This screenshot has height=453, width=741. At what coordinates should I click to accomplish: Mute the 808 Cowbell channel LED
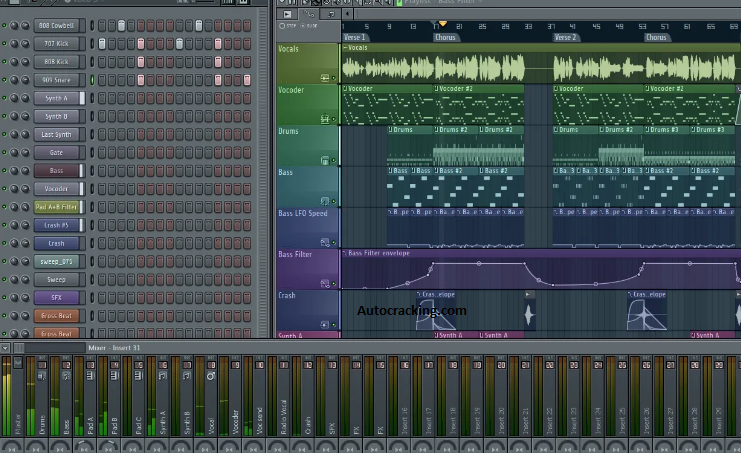[x=4, y=26]
